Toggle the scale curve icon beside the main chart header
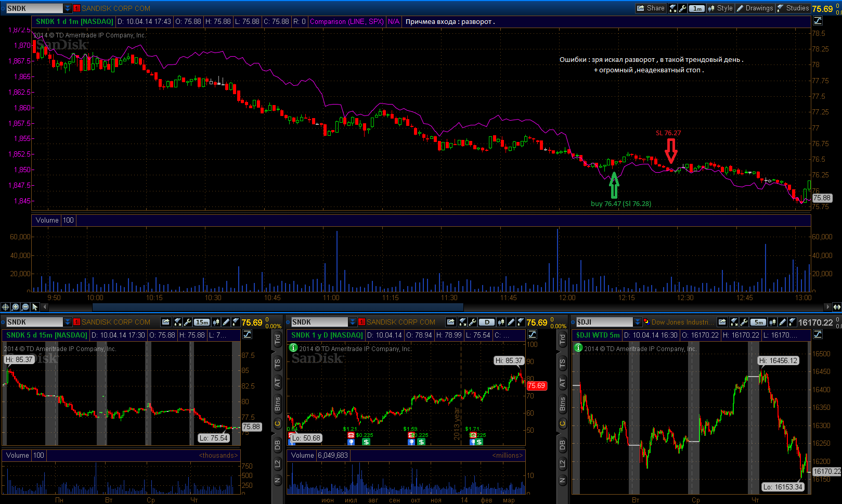The image size is (842, 504). click(x=818, y=21)
